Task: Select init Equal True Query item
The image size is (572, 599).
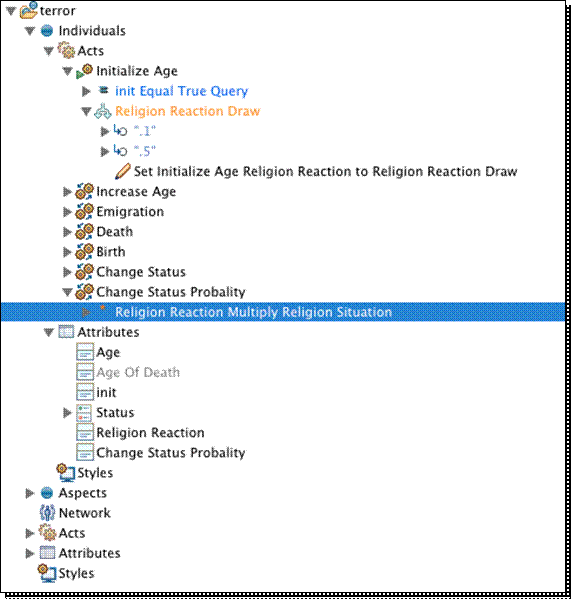Action: 181,91
